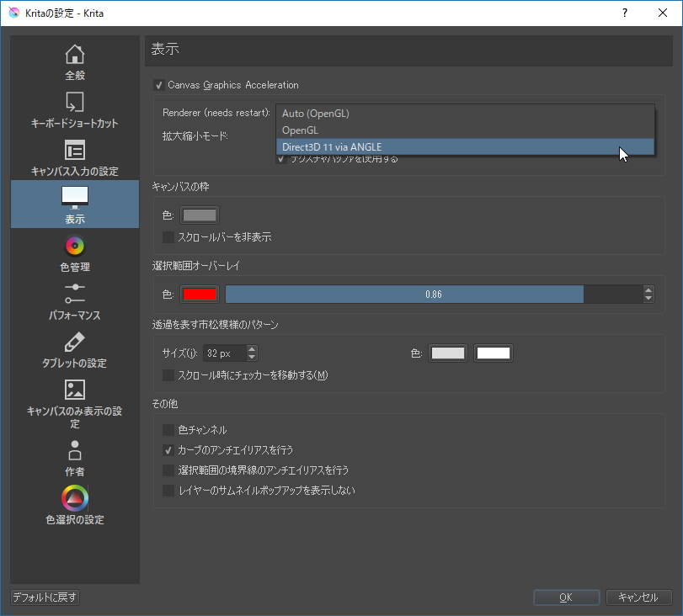Toggle スクロール時にチェッカーを移動する checkbox
Screen dimensions: 683x616
(x=168, y=375)
